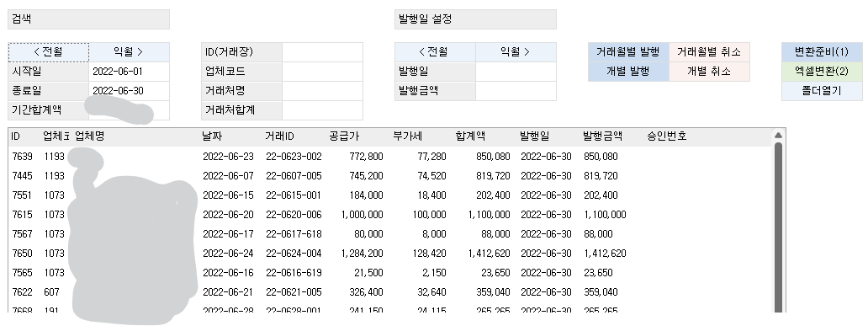Select the 시작일 field showing 2022-06-01

tap(129, 72)
